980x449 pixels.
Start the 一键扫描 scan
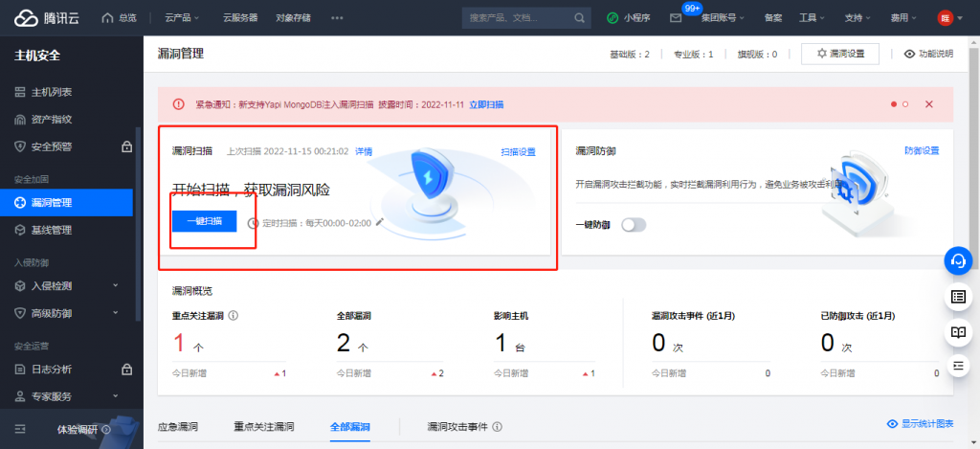point(205,221)
